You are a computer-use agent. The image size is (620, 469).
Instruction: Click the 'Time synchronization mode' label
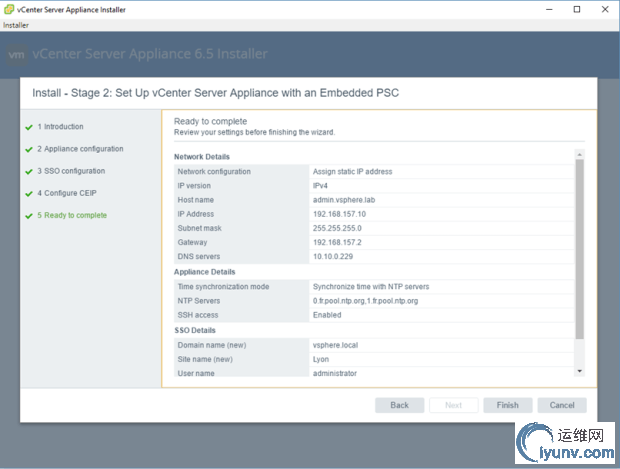[x=223, y=287]
